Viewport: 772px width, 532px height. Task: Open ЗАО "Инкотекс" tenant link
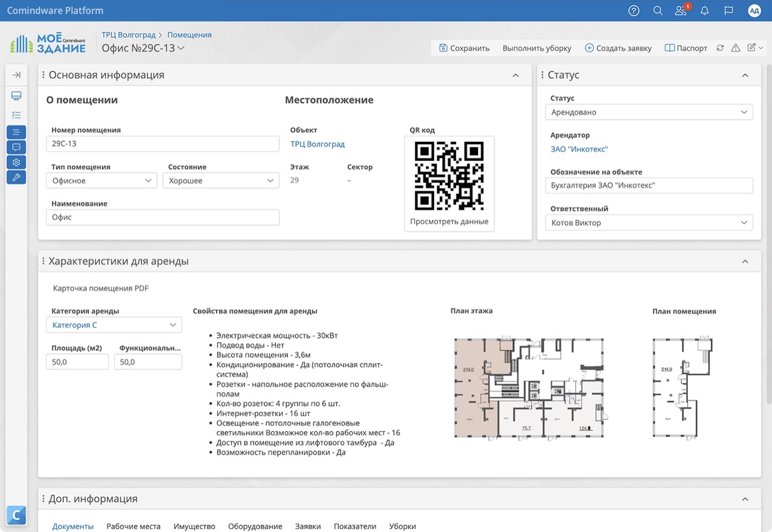(579, 149)
